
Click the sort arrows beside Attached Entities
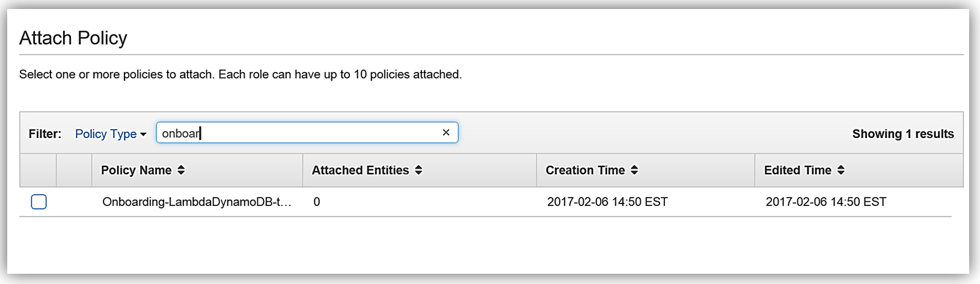pos(418,171)
